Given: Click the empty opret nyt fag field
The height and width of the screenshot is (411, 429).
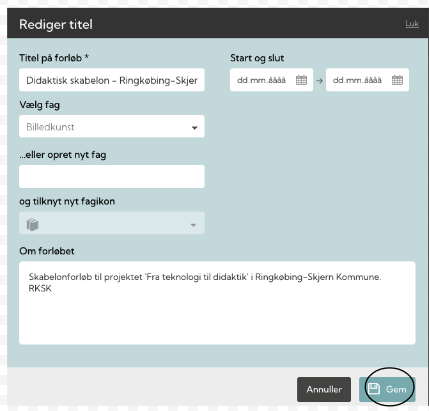Looking at the screenshot, I should click(112, 176).
